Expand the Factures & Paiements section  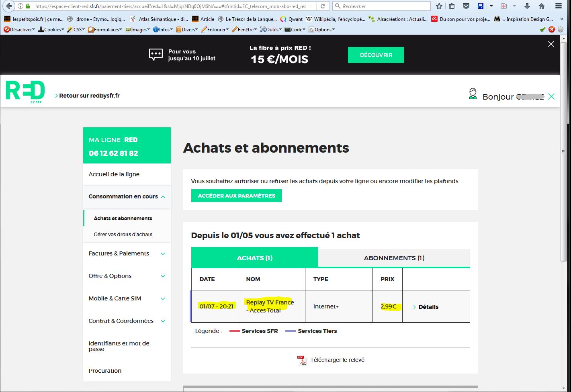[x=127, y=253]
